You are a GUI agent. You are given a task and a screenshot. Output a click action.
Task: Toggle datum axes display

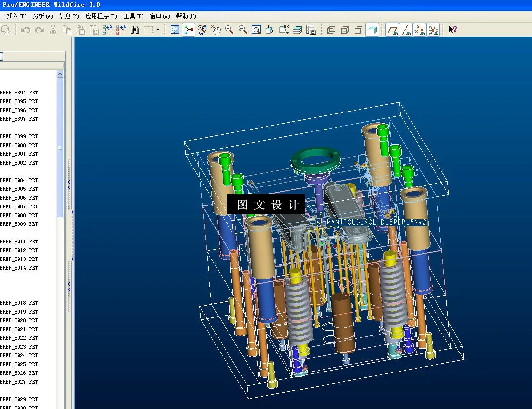point(406,30)
